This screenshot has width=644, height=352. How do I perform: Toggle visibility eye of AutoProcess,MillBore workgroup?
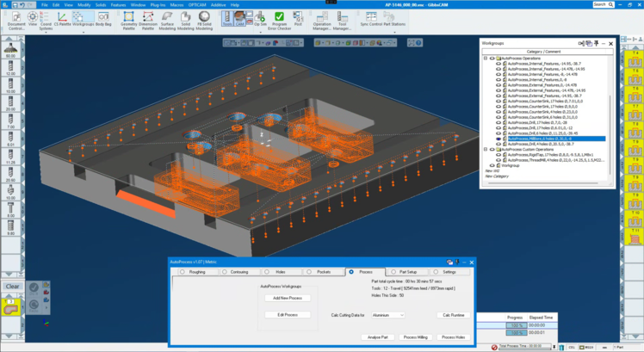pyautogui.click(x=498, y=139)
